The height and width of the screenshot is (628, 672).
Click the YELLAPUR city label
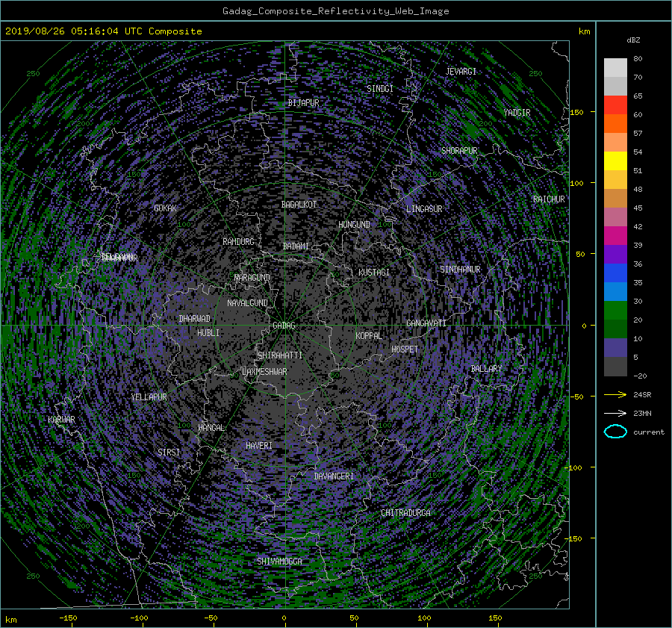point(149,397)
